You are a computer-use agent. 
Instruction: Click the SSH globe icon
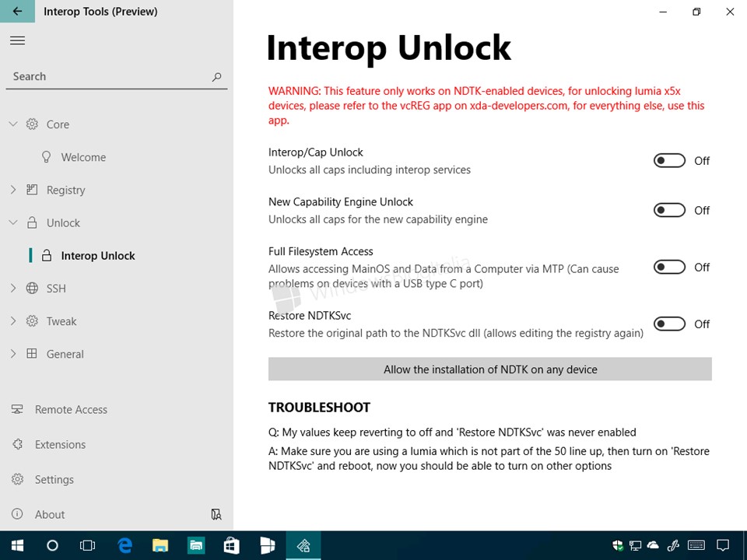[x=32, y=288]
